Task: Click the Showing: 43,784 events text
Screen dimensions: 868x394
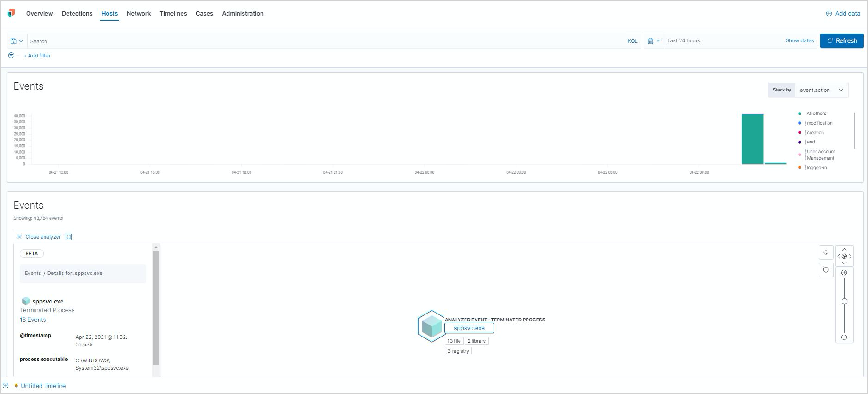Action: (x=38, y=218)
